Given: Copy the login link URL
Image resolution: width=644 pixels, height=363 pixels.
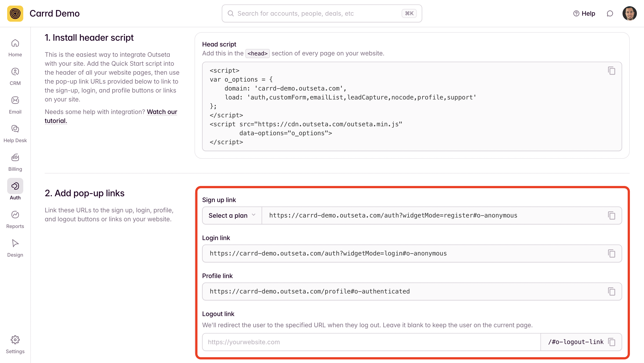Looking at the screenshot, I should [x=612, y=253].
